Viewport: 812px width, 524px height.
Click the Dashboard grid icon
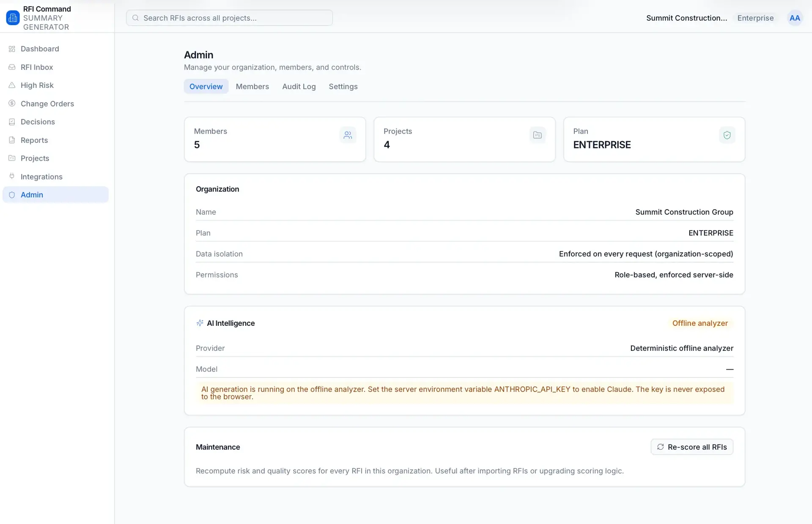click(x=12, y=49)
